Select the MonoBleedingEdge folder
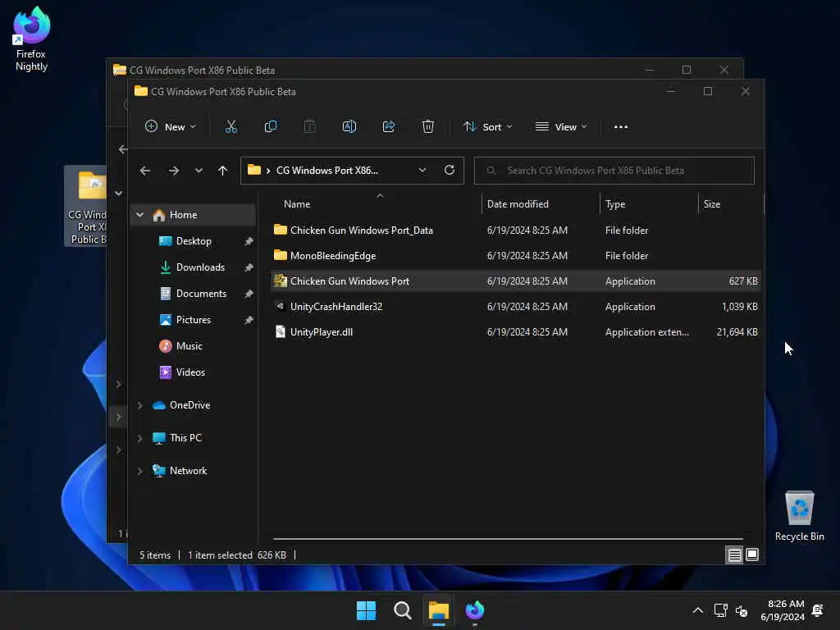Image resolution: width=840 pixels, height=630 pixels. tap(515, 256)
